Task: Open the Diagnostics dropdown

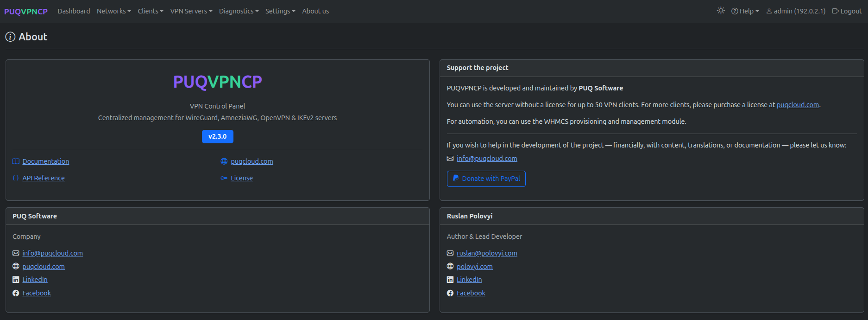Action: 239,11
